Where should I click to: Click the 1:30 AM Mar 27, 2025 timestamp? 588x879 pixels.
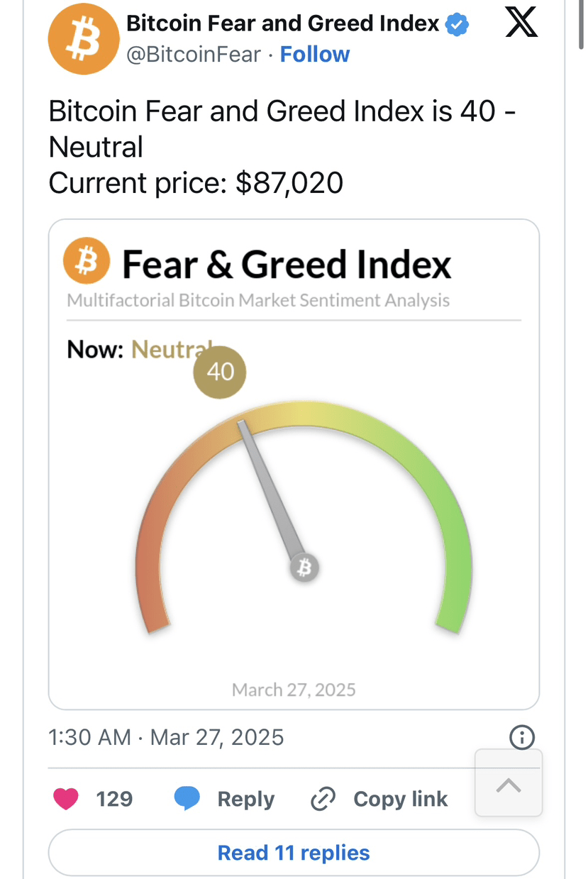click(166, 737)
